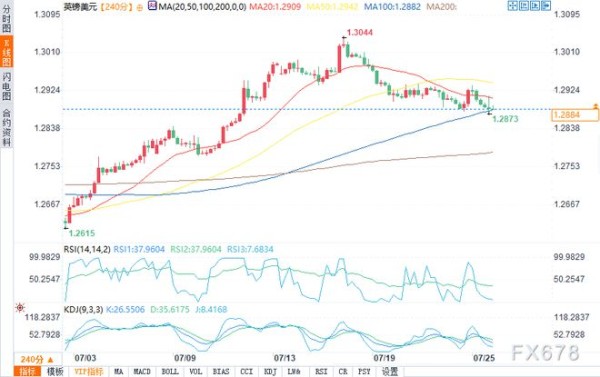Open the 240分 timeframe dropdown at bottom

[37, 359]
